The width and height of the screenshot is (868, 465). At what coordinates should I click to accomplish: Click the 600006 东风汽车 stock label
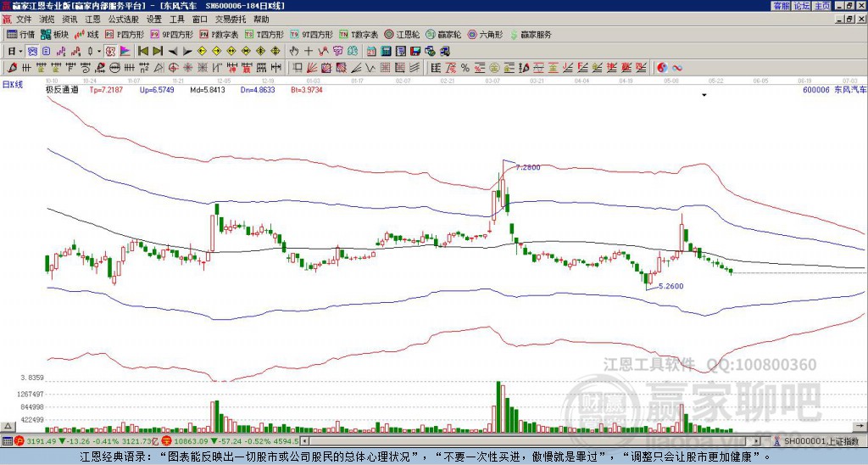(834, 89)
